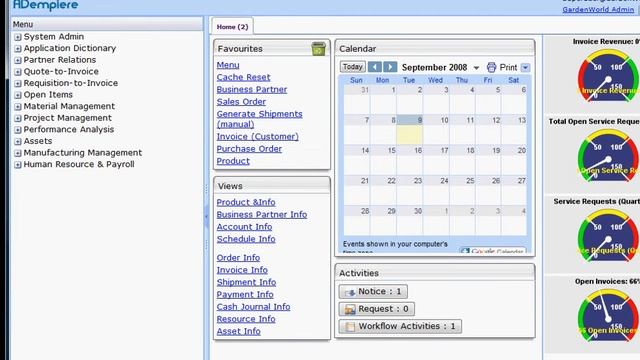Open the Shipment Info view
The height and width of the screenshot is (360, 640).
click(246, 282)
